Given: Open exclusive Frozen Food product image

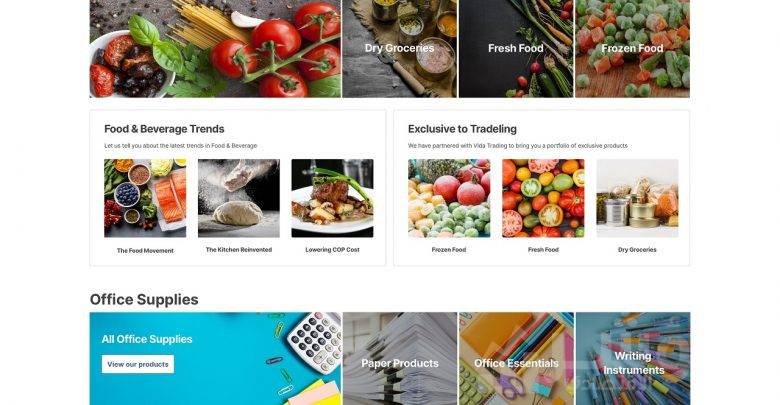Looking at the screenshot, I should pyautogui.click(x=449, y=198).
